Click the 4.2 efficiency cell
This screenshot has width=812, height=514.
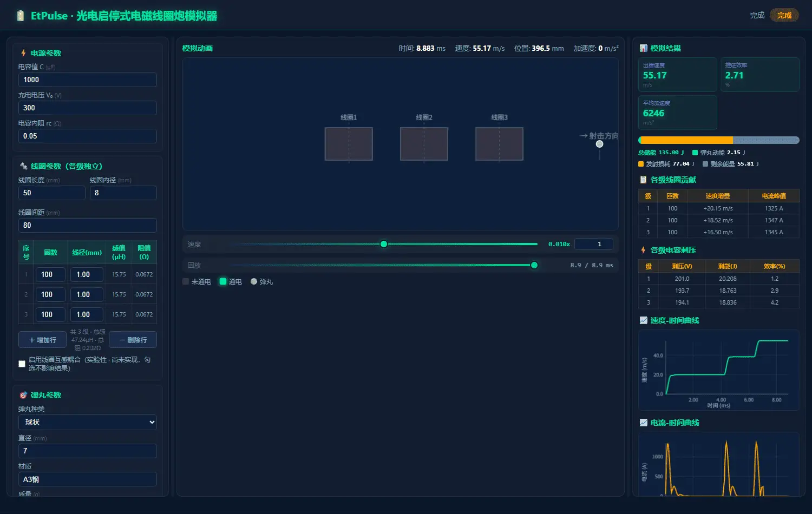[x=775, y=302]
